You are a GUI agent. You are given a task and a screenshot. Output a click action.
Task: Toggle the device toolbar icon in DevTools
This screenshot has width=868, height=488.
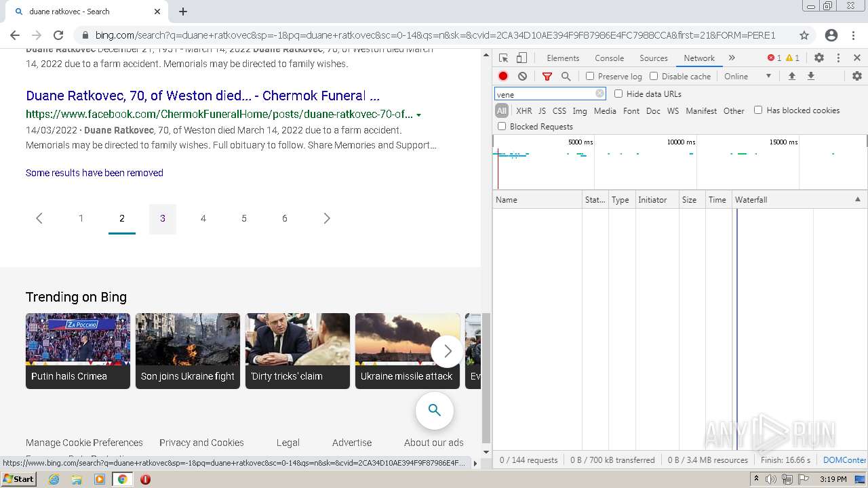[521, 58]
